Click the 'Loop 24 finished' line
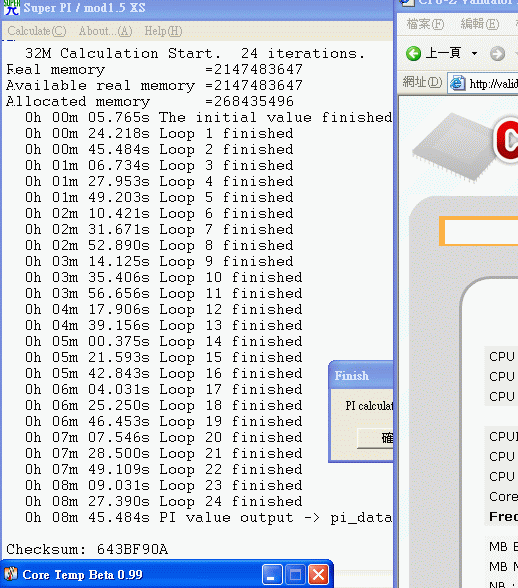The image size is (518, 588). pyautogui.click(x=164, y=501)
